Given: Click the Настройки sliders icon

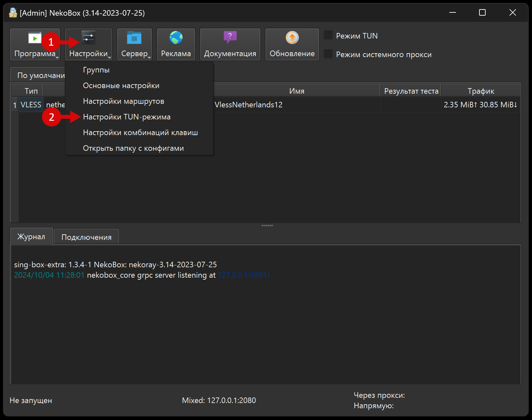Looking at the screenshot, I should pos(88,38).
